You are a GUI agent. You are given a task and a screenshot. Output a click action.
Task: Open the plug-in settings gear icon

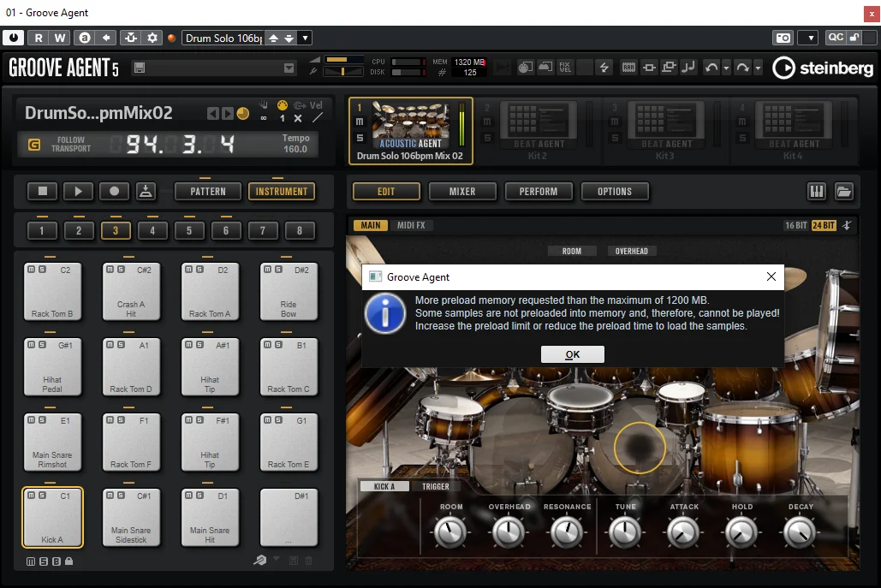tap(152, 38)
